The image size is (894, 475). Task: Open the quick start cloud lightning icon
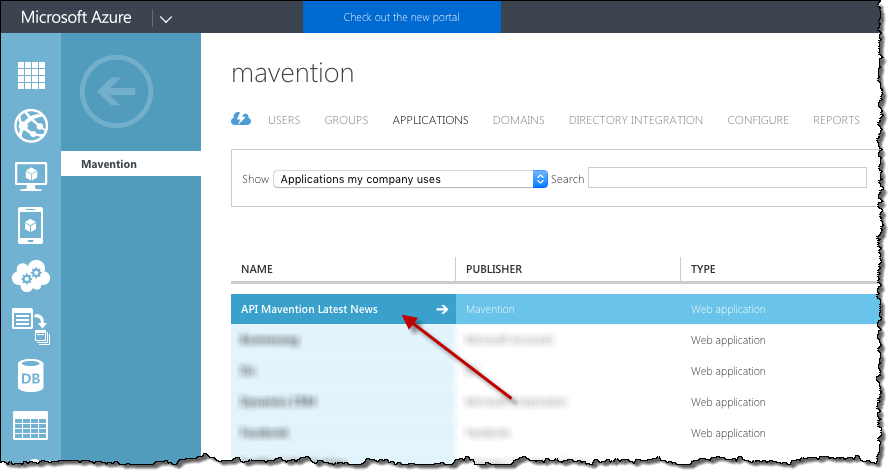point(241,119)
